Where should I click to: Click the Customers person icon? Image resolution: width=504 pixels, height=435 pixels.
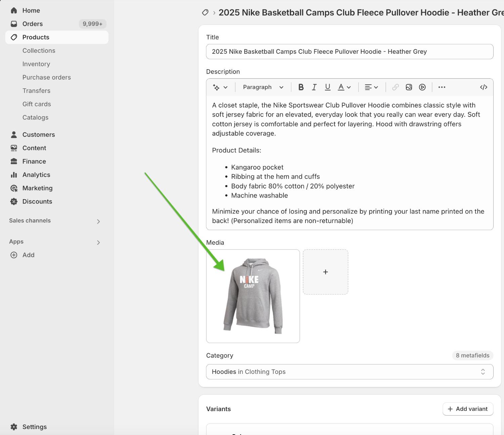pyautogui.click(x=14, y=135)
